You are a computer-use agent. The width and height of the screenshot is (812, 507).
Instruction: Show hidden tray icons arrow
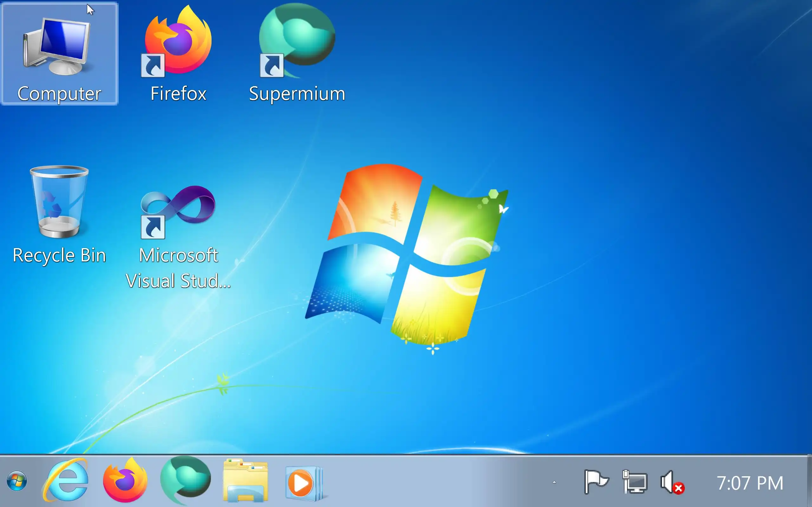click(x=554, y=483)
